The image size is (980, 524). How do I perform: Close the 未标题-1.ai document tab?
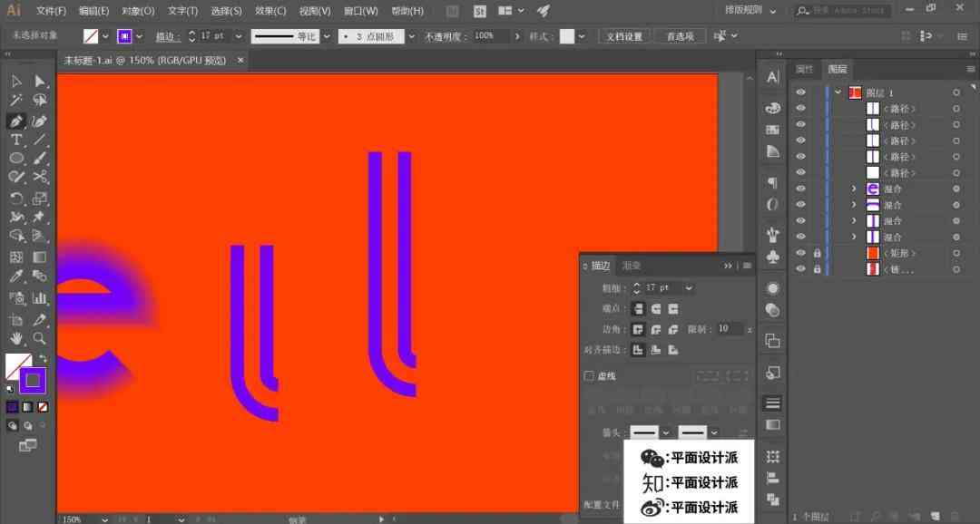point(240,61)
